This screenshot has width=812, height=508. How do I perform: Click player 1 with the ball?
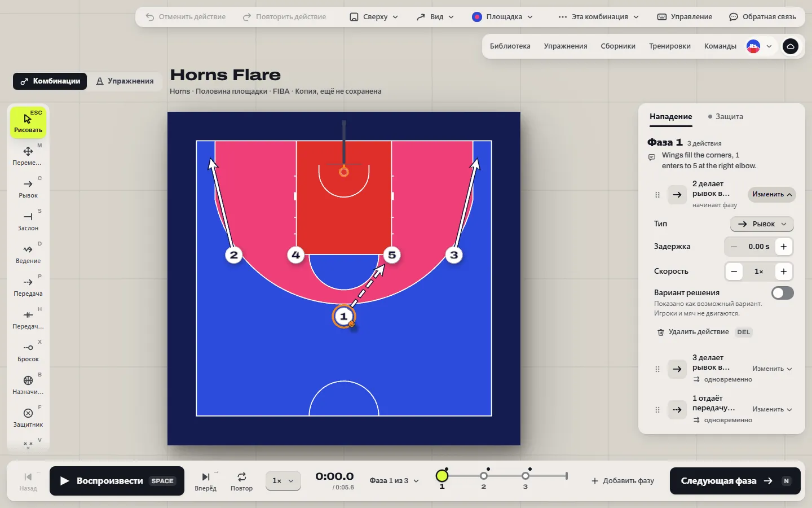[x=343, y=316]
